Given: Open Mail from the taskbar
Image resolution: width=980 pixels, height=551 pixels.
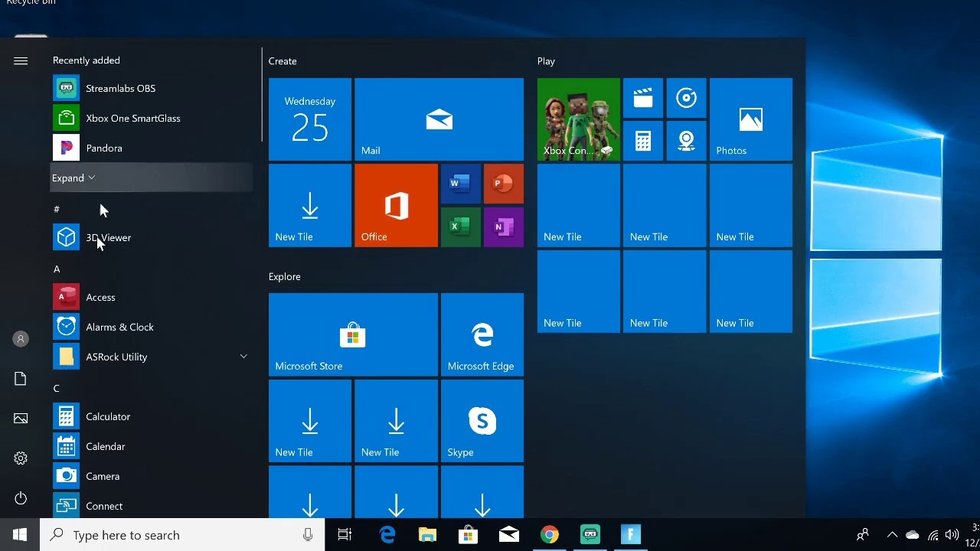Looking at the screenshot, I should coord(508,535).
